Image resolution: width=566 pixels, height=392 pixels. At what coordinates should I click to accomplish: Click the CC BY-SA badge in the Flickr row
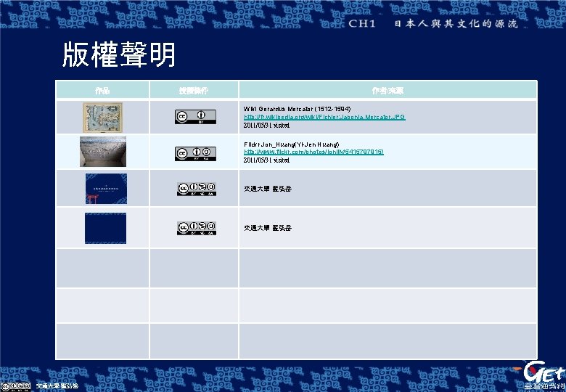coord(195,154)
